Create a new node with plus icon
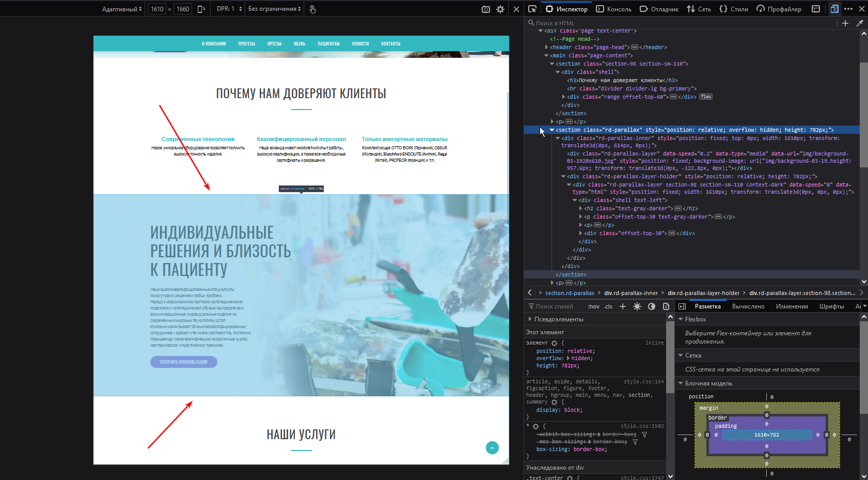 (845, 23)
